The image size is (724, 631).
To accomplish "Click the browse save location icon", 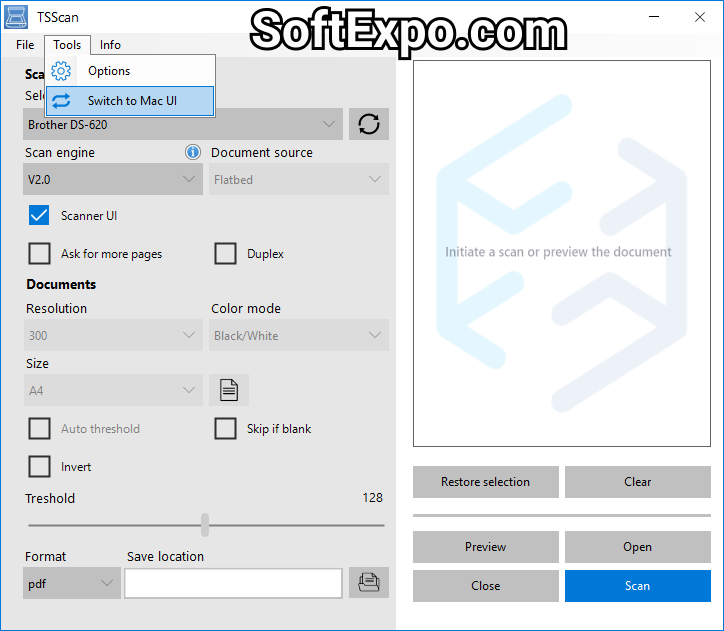I will 368,583.
